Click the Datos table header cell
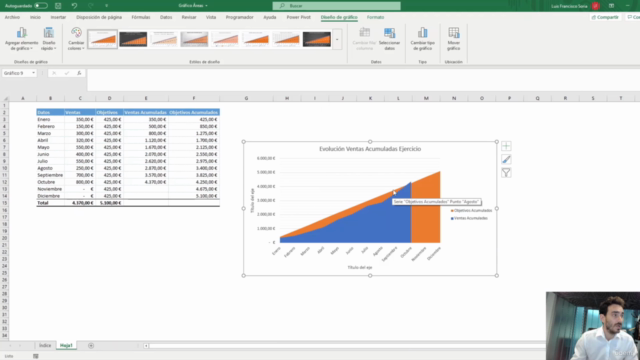Screen dimensions: 640x360 50,112
